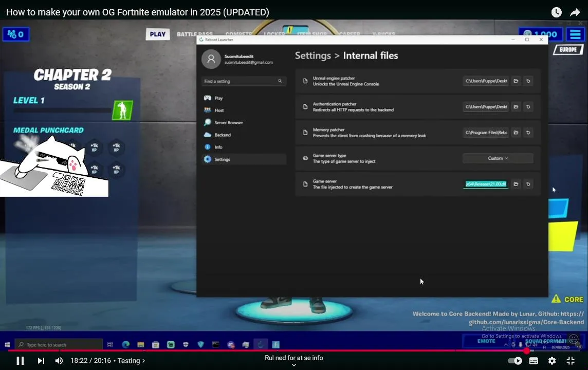Viewport: 588px width, 370px height.
Task: Open the command prompt on the taskbar
Action: [x=216, y=344]
